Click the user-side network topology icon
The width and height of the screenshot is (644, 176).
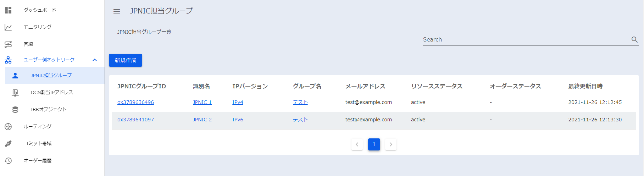click(x=8, y=60)
